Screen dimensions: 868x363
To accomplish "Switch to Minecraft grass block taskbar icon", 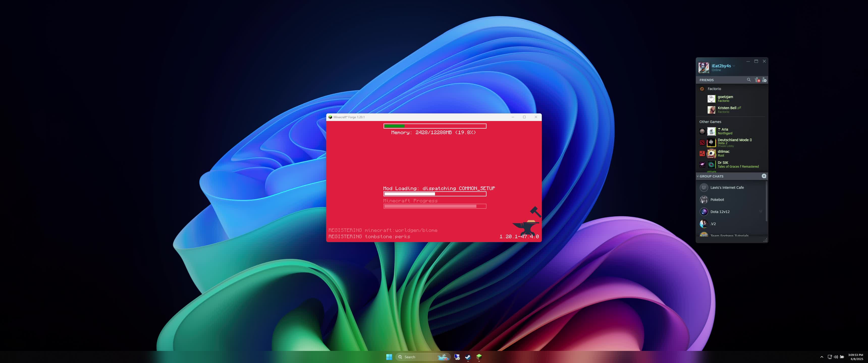I will (479, 357).
